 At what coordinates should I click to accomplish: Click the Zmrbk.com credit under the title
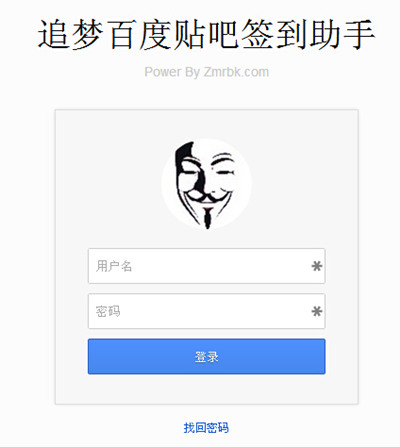click(x=236, y=72)
